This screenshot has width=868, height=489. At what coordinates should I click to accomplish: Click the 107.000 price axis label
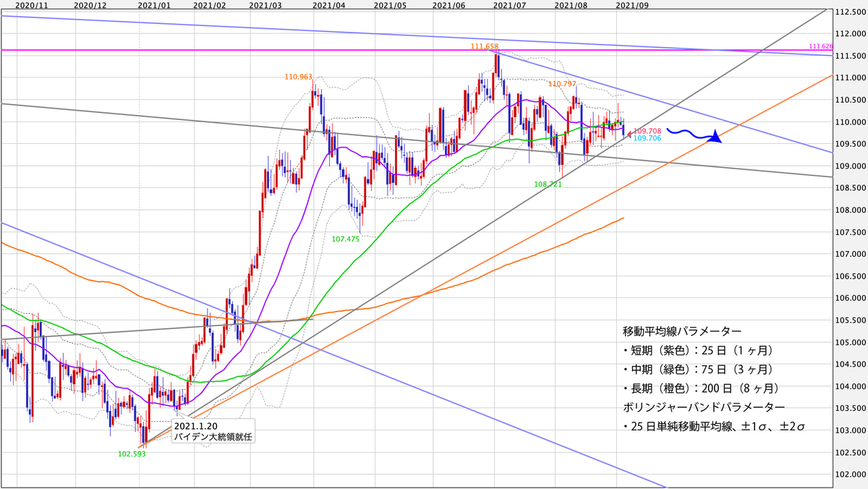pyautogui.click(x=849, y=255)
